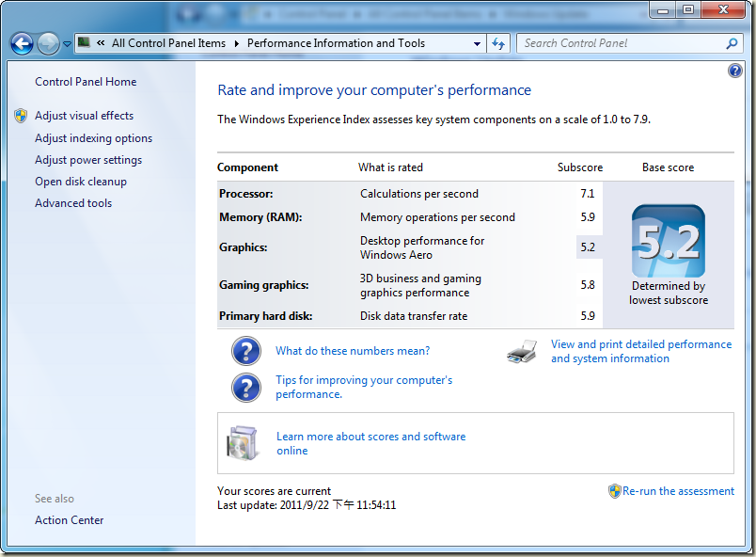The width and height of the screenshot is (756, 557).
Task: Open the address bar history dropdown
Action: pos(477,43)
